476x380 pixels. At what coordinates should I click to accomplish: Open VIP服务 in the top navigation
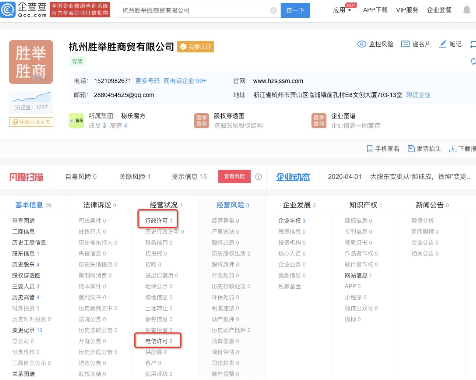[x=407, y=10]
